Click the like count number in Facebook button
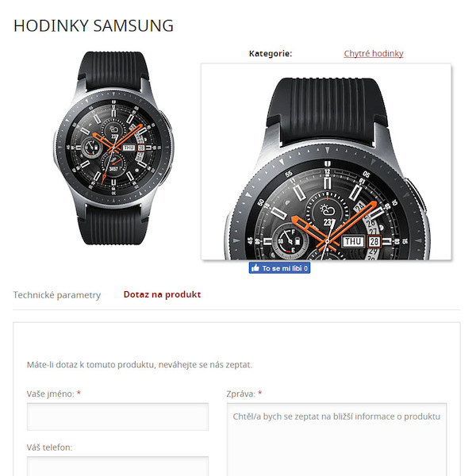The width and height of the screenshot is (476, 476). (x=305, y=268)
